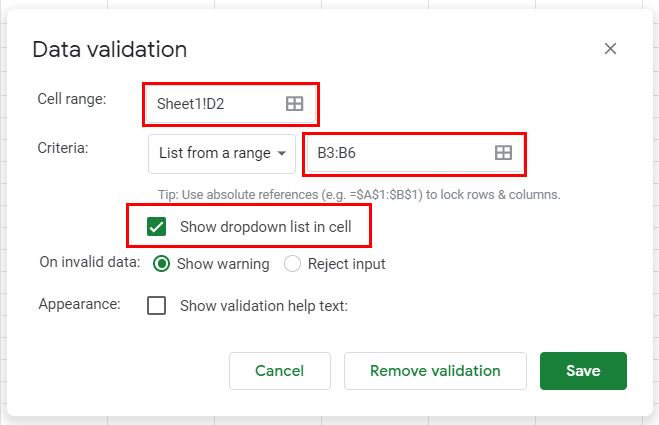
Task: Click the 'Data validation' dialog title
Action: coord(110,49)
